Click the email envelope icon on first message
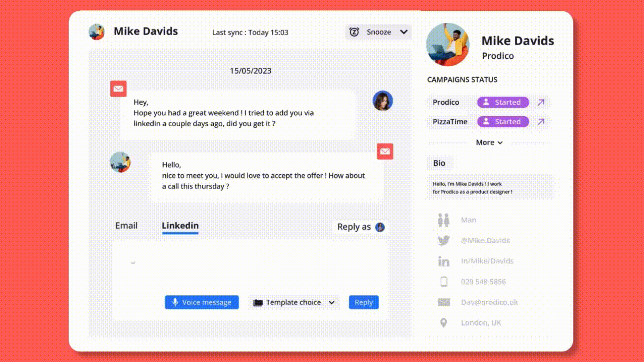Screen dimensions: 644x362 [118, 88]
